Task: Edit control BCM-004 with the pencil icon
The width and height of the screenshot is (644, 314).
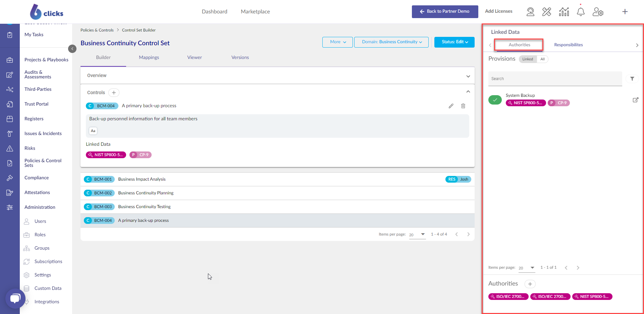Action: click(x=451, y=106)
